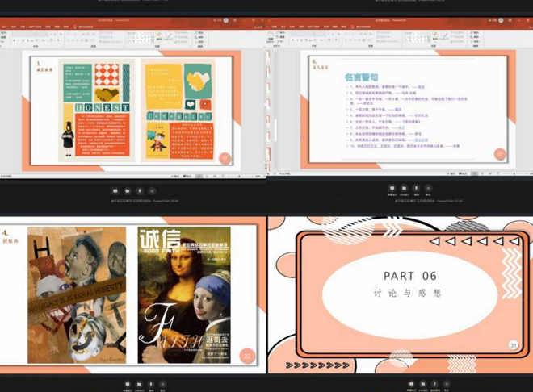This screenshot has height=392, width=533.
Task: Click the 名言警句 heading on the quotes slide
Action: [x=363, y=77]
